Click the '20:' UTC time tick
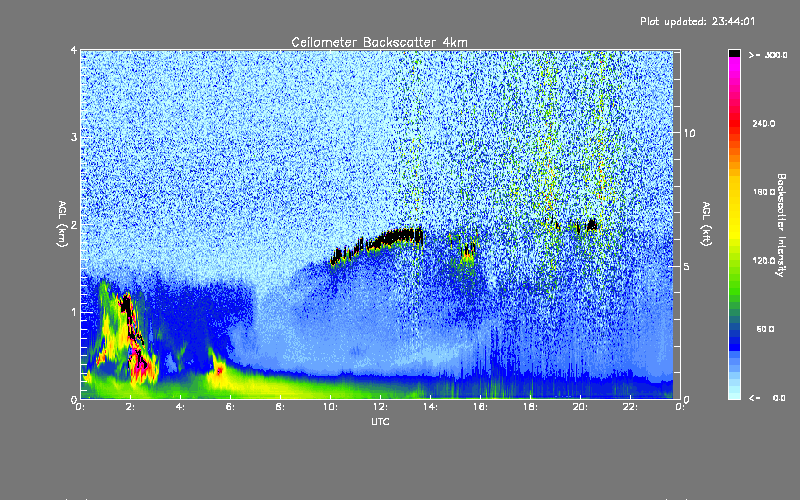 (580, 407)
